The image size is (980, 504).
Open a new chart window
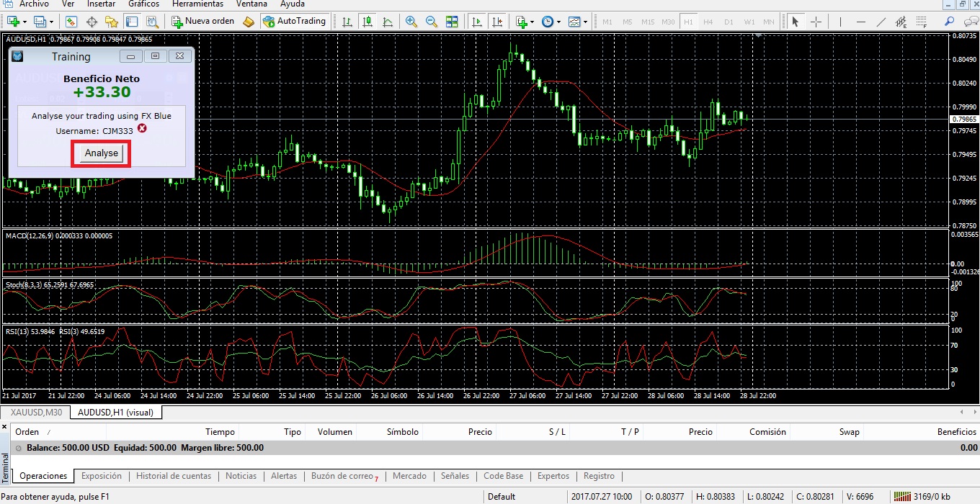[12, 21]
